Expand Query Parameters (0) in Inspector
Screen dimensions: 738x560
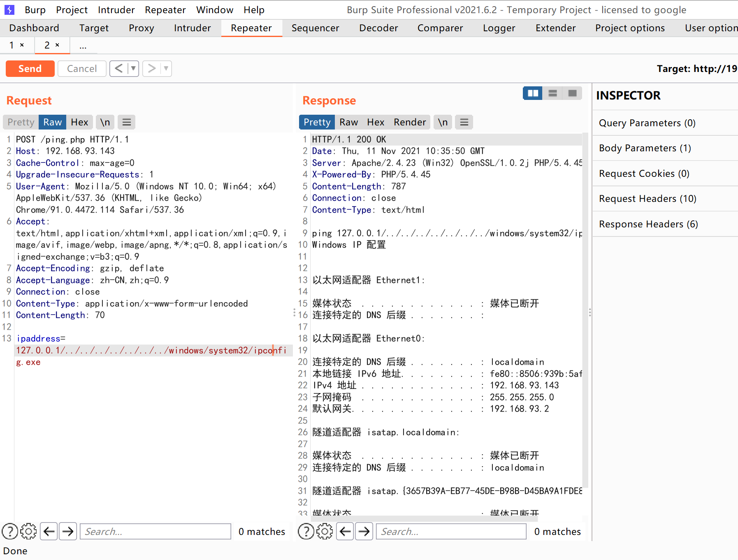[665, 123]
